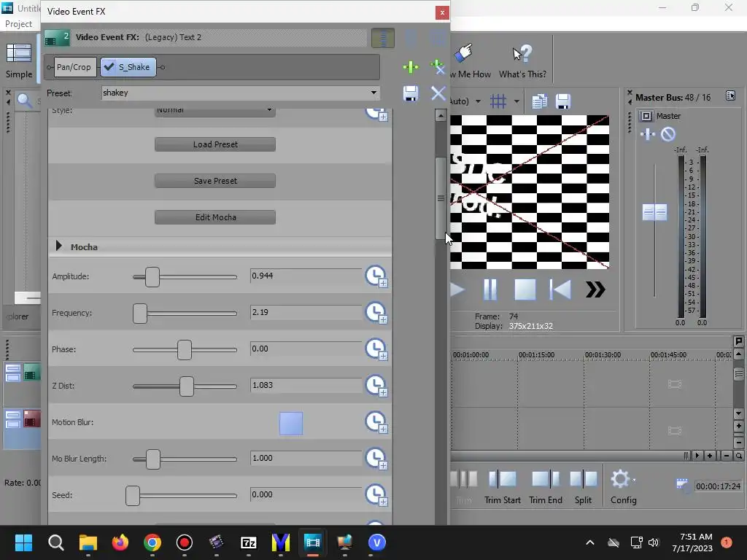Open the Plug-In Chain add icon

click(410, 67)
